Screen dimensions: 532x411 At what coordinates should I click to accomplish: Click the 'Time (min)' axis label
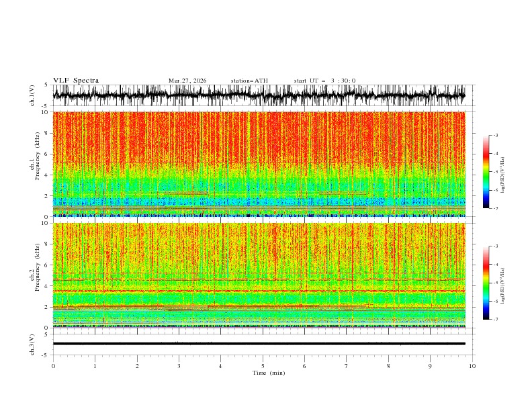pyautogui.click(x=269, y=373)
